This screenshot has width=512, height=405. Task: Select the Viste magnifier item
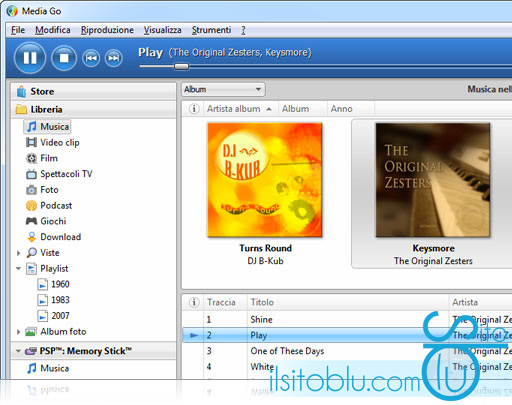43,253
